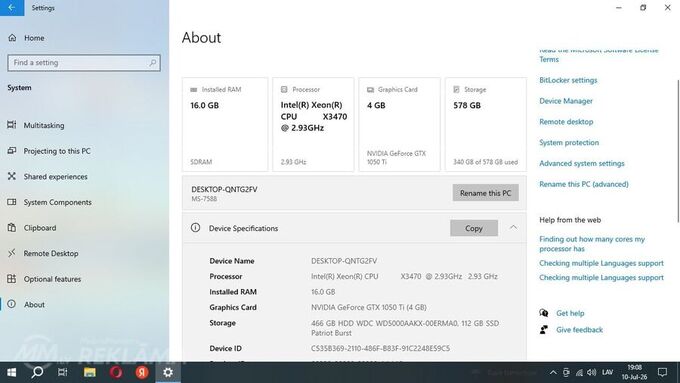Open Advanced system settings link

tap(582, 164)
